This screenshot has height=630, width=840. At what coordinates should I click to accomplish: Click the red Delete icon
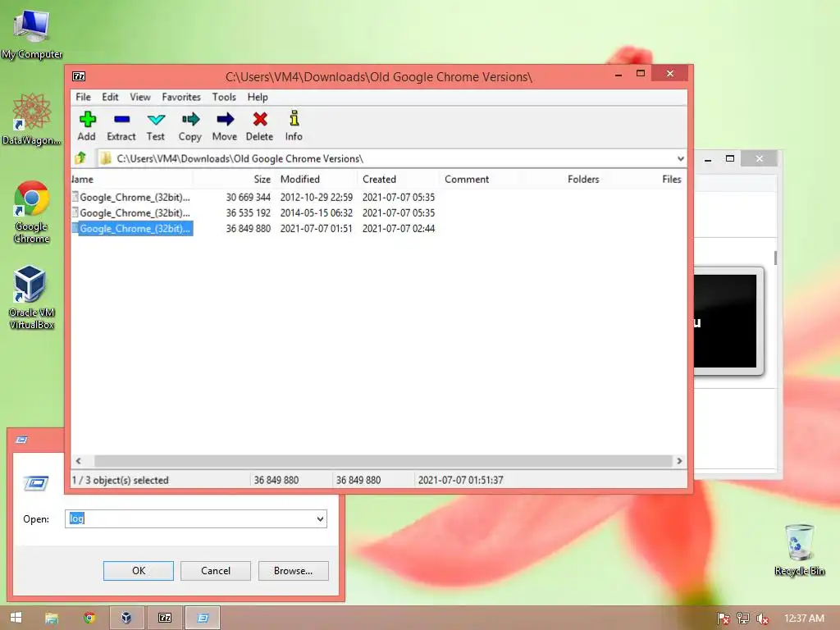coord(260,126)
